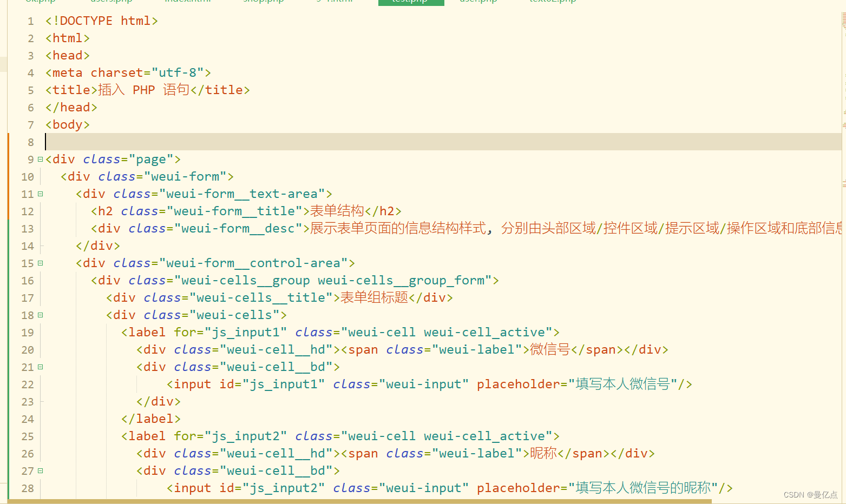Image resolution: width=846 pixels, height=504 pixels.
Task: Click the heading text 表单结构
Action: click(x=337, y=211)
